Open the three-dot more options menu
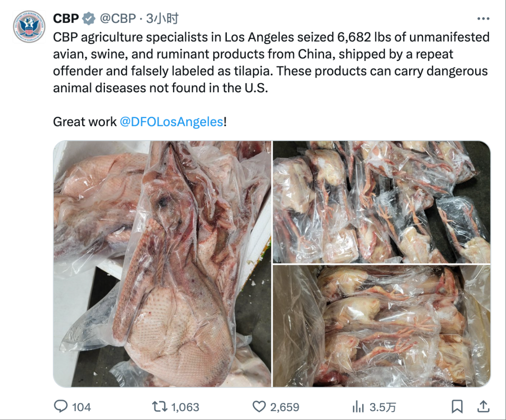506x420 pixels. click(x=483, y=19)
